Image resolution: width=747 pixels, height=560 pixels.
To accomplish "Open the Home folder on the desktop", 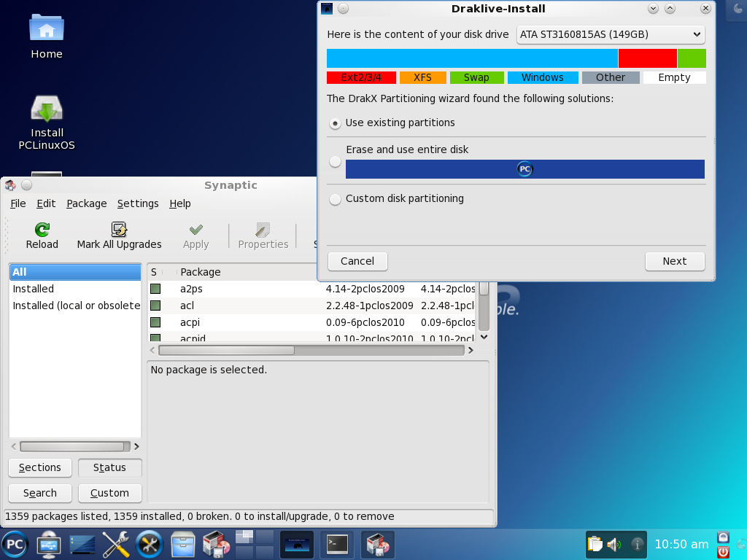I will tap(47, 29).
